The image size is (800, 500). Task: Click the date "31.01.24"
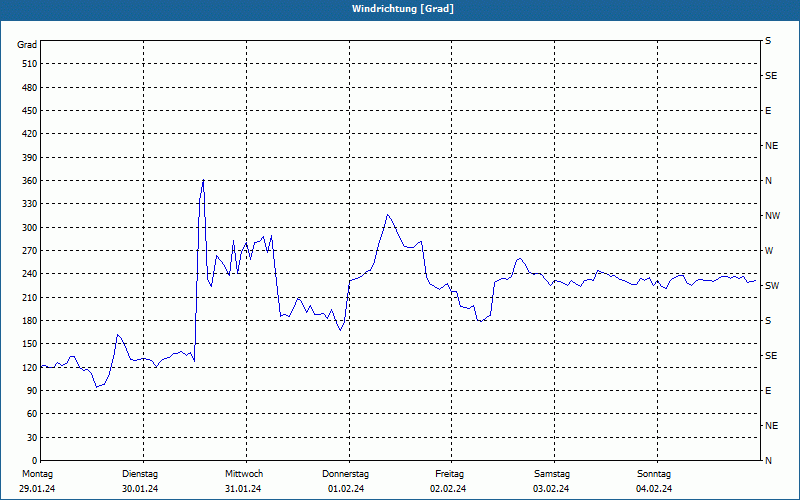[x=243, y=489]
